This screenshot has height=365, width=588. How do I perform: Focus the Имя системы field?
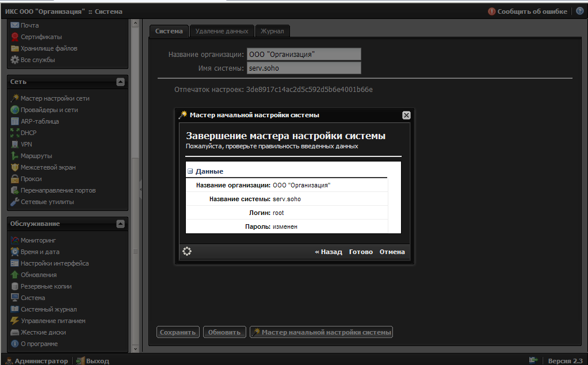coord(304,68)
